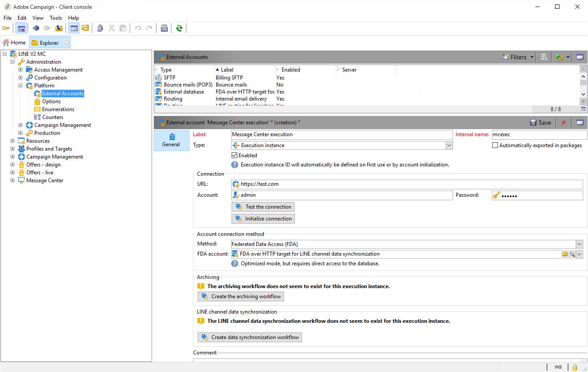Toggle the detail view toolbar icon
This screenshot has width=588, height=372.
point(74,28)
